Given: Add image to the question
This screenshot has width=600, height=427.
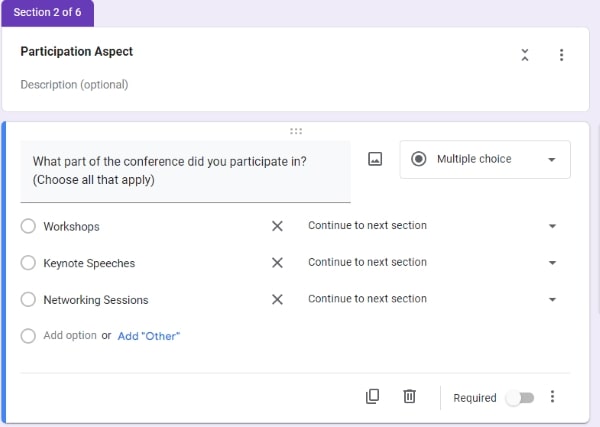Looking at the screenshot, I should point(375,159).
